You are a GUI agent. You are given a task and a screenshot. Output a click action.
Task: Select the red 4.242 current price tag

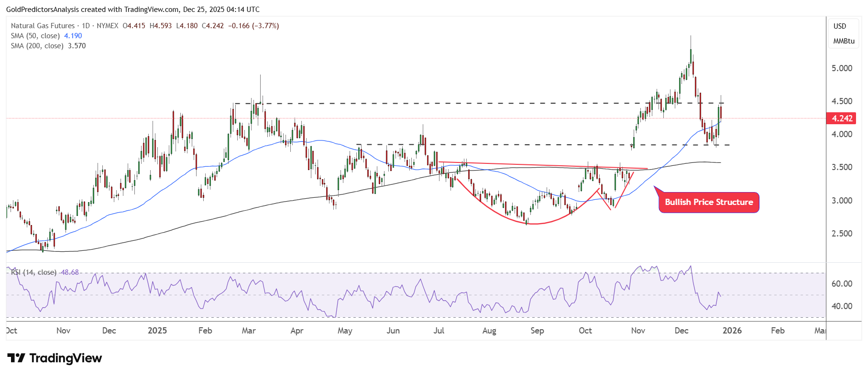pyautogui.click(x=841, y=118)
